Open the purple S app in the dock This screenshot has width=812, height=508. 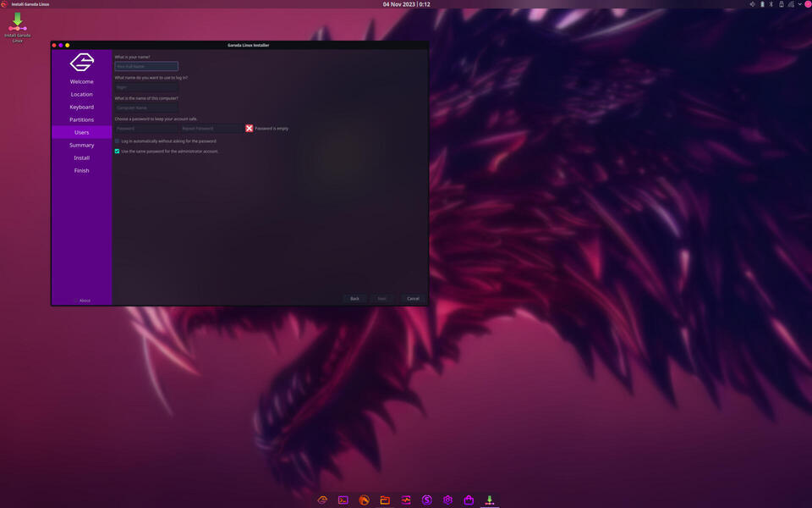coord(426,500)
